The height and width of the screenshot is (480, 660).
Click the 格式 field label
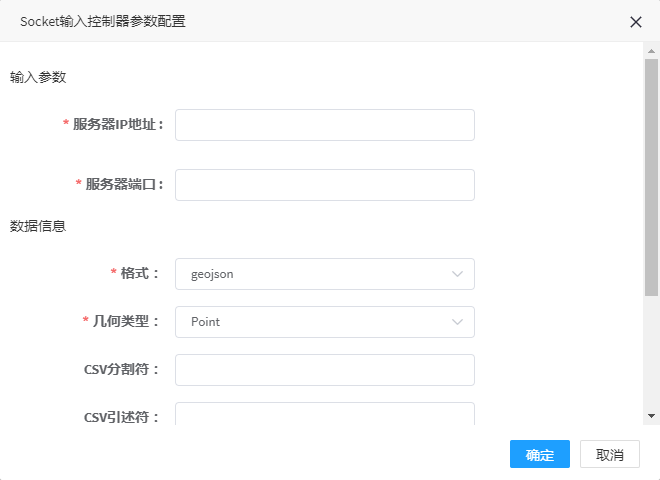135,274
